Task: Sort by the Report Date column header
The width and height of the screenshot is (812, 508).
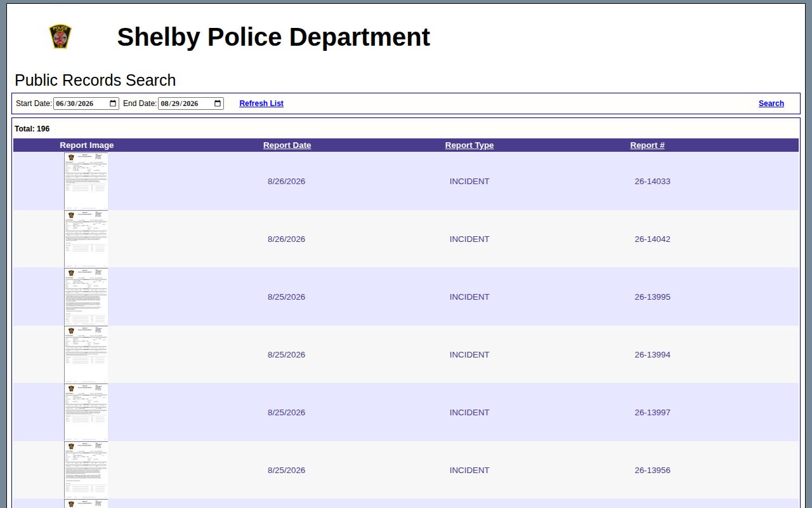Action: (287, 145)
